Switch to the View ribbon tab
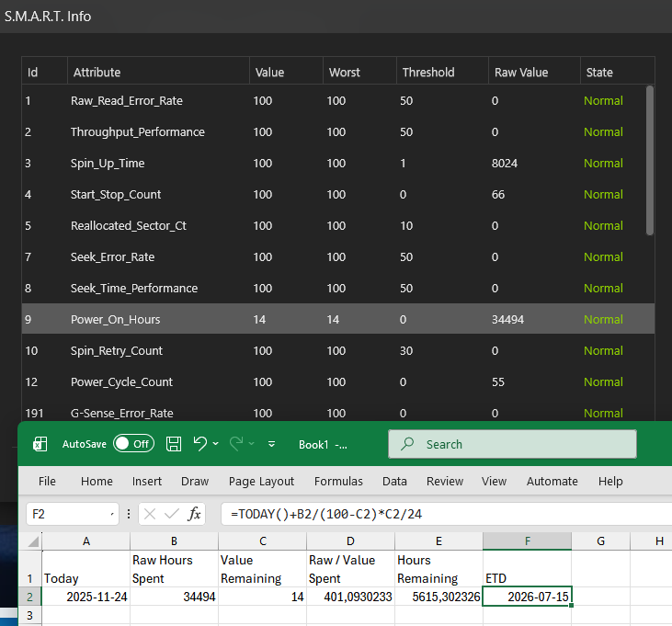672x626 pixels. (495, 481)
